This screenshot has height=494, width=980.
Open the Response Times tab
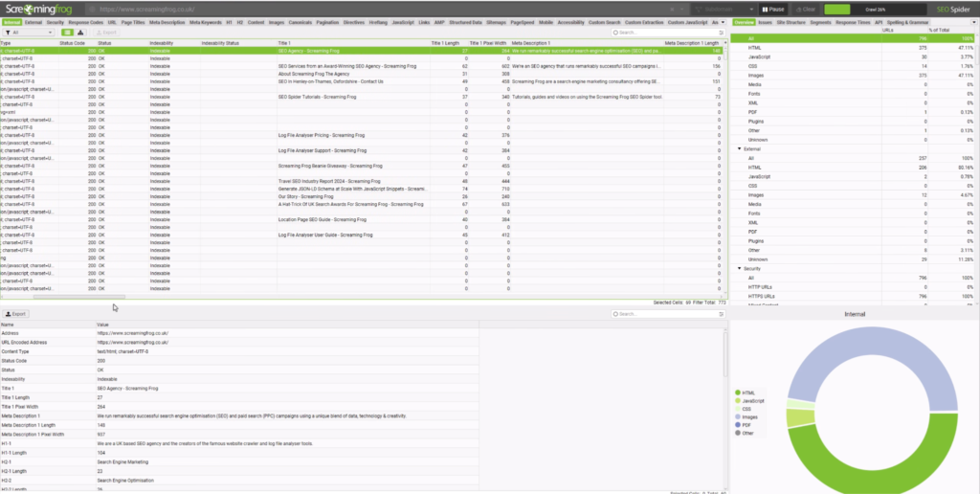click(853, 23)
